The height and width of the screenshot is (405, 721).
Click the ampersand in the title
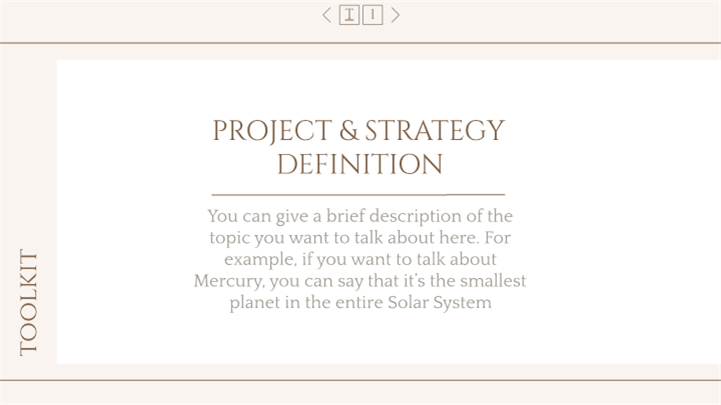coord(349,131)
